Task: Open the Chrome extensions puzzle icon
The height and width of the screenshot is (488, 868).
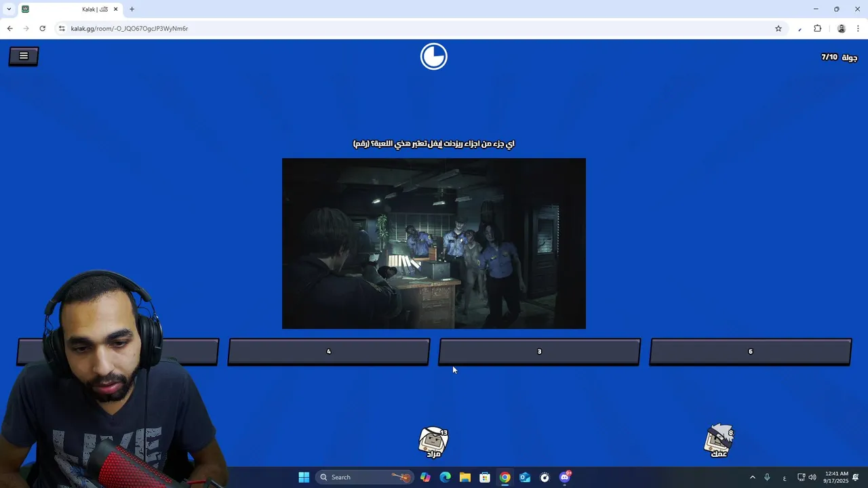Action: pos(817,28)
